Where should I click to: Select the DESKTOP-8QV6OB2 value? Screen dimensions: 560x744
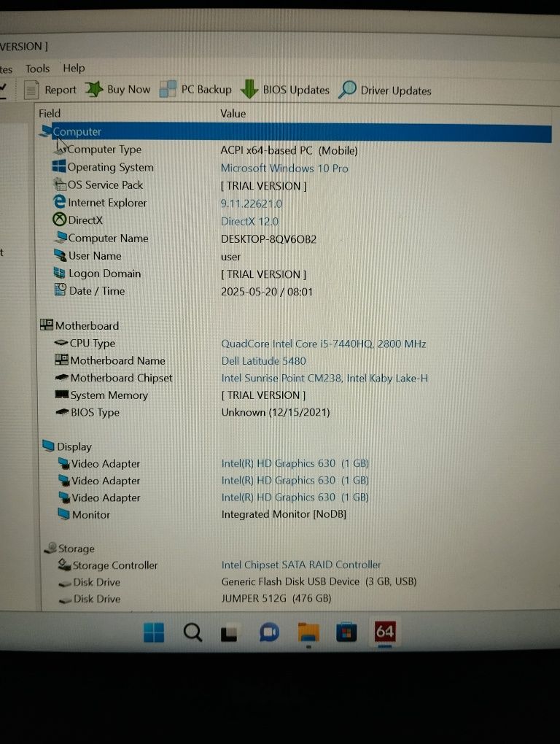tap(269, 239)
